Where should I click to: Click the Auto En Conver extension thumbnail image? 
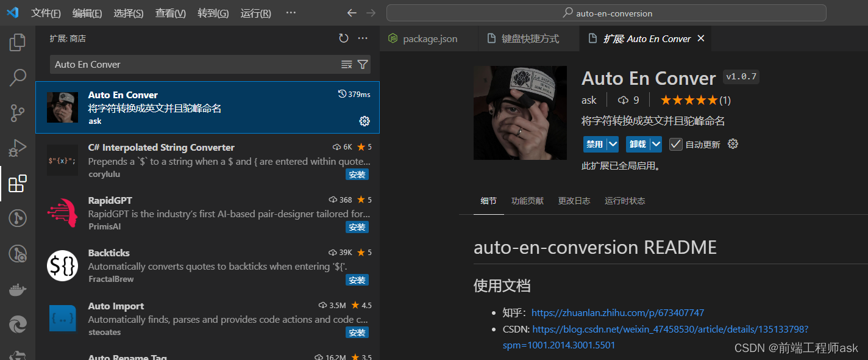pos(520,112)
